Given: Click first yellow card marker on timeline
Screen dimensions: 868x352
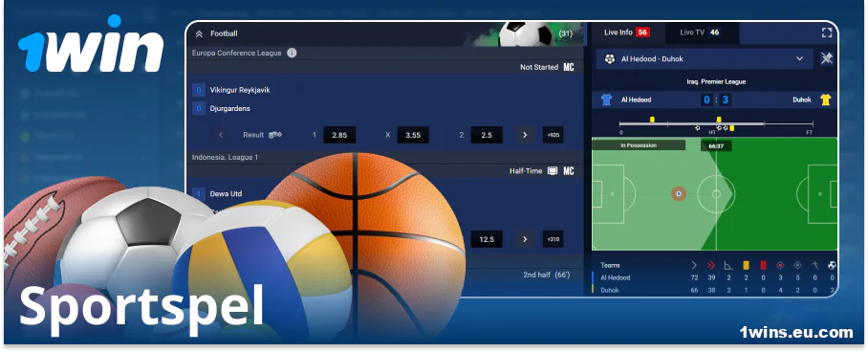Looking at the screenshot, I should pos(652,120).
